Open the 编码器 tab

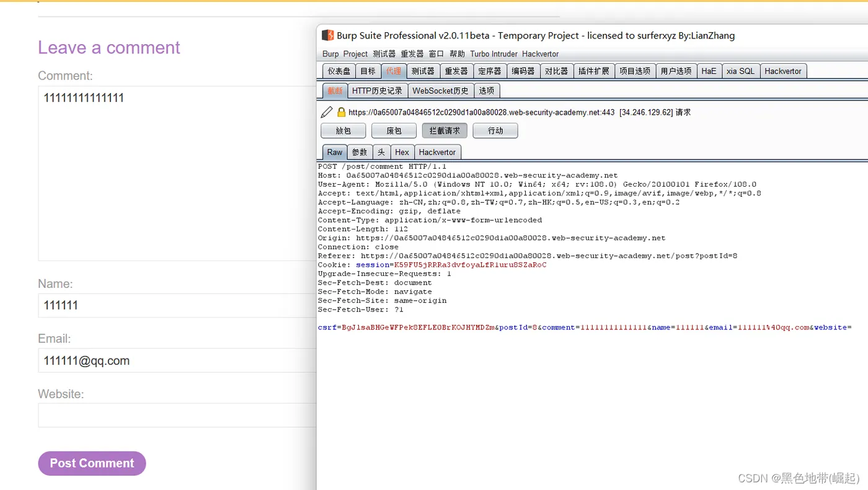point(523,71)
